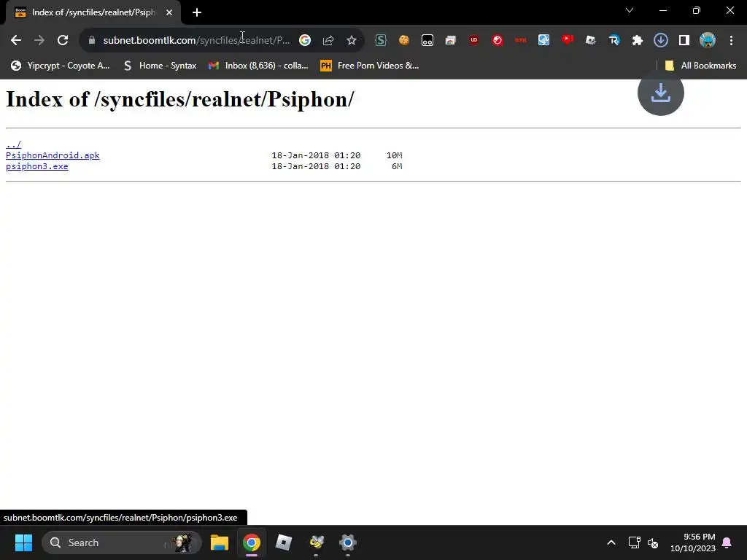
Task: Show hidden system tray icons
Action: tap(611, 542)
